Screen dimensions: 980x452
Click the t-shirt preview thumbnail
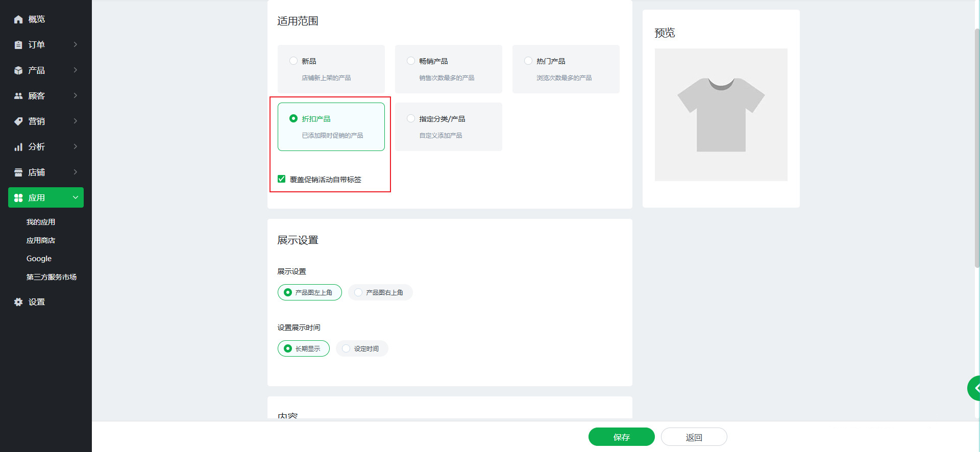(x=721, y=115)
